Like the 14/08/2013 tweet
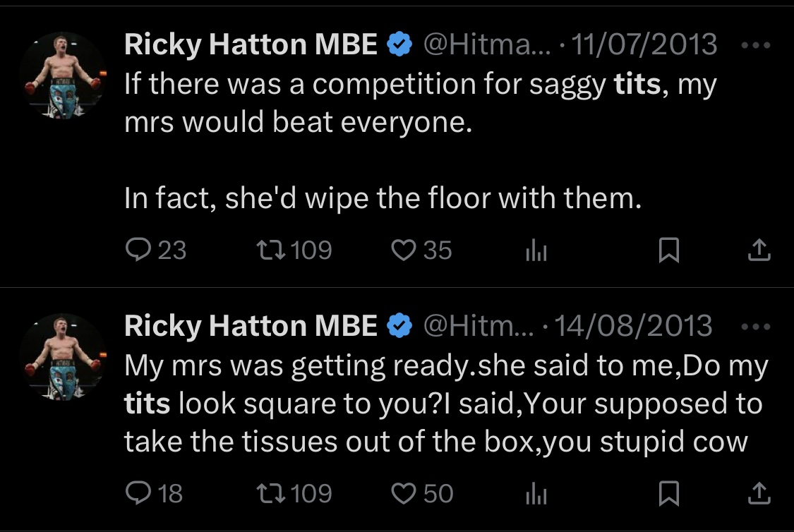Image resolution: width=794 pixels, height=532 pixels. pos(404,493)
